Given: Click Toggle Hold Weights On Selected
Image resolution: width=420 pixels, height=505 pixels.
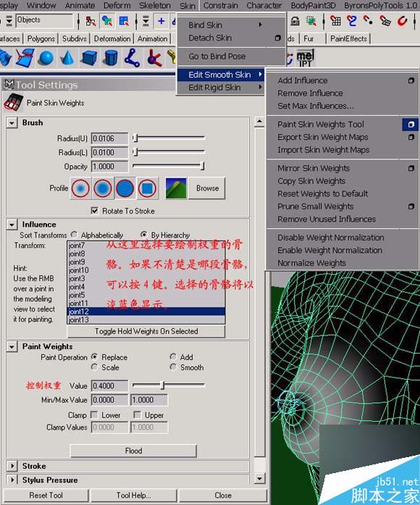Looking at the screenshot, I should pos(146,331).
